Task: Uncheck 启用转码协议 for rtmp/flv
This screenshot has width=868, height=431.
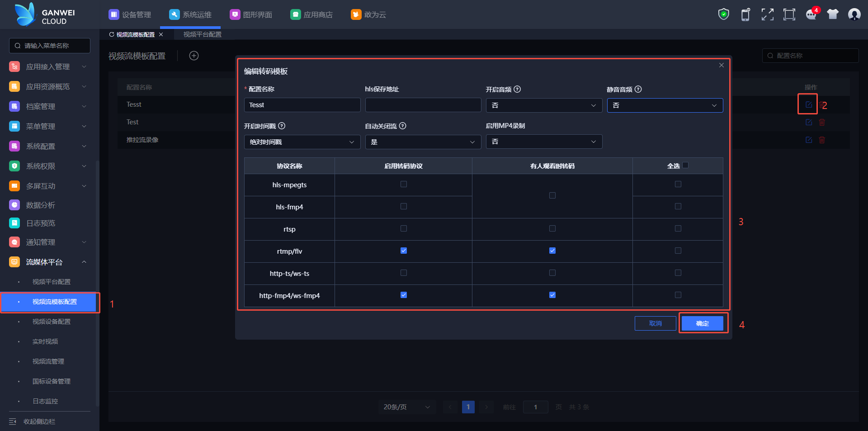Action: pos(404,251)
